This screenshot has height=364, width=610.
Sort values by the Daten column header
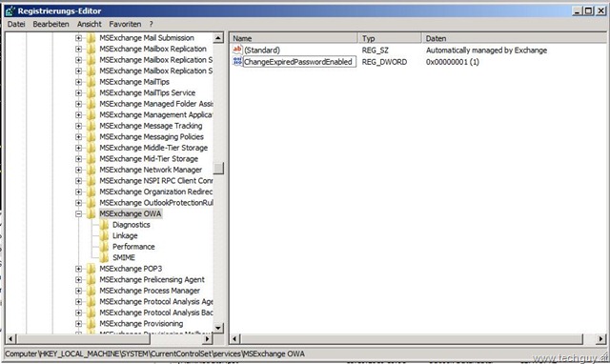tap(516, 38)
